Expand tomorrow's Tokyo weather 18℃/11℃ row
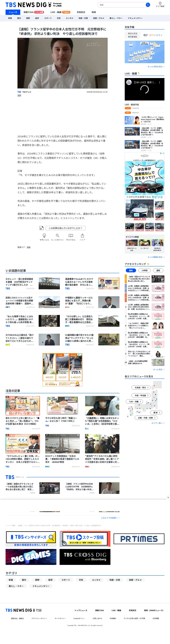The width and height of the screenshot is (170, 644). click(145, 35)
